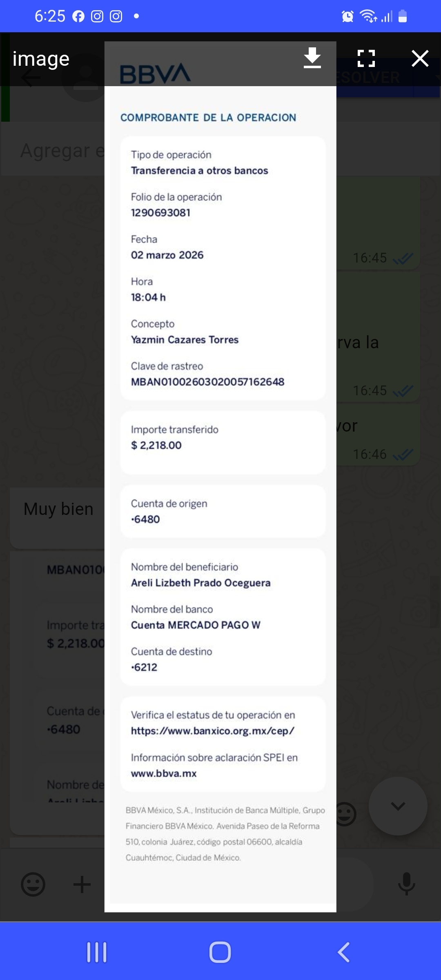Tap the emoji reaction smiley icon
The height and width of the screenshot is (980, 441).
(345, 814)
